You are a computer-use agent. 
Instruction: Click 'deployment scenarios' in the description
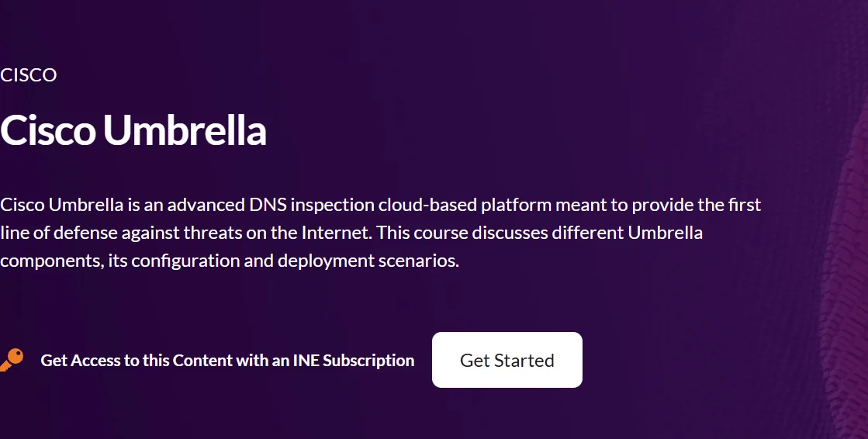click(x=368, y=261)
